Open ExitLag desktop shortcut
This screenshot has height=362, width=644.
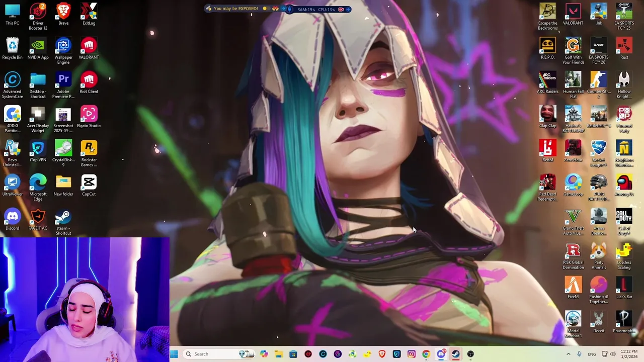click(x=89, y=14)
